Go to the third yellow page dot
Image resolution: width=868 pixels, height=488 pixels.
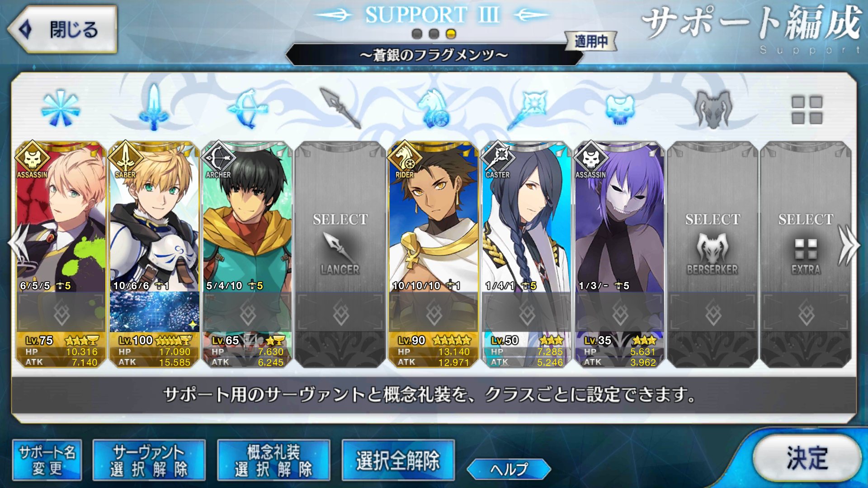point(451,34)
